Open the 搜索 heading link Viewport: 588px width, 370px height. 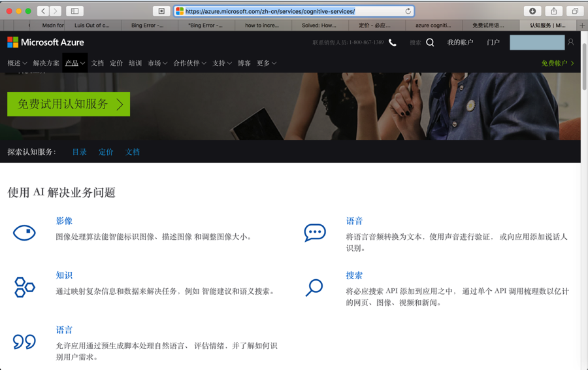pyautogui.click(x=354, y=275)
